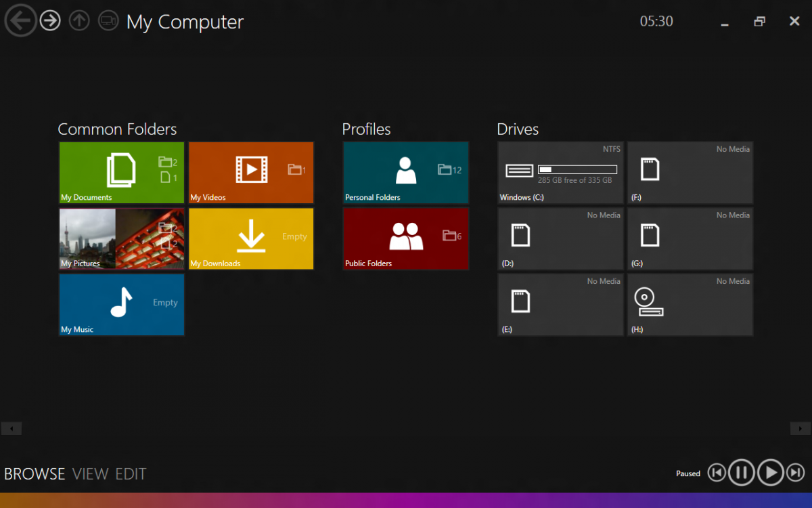Open the empty My Music tile

(121, 305)
